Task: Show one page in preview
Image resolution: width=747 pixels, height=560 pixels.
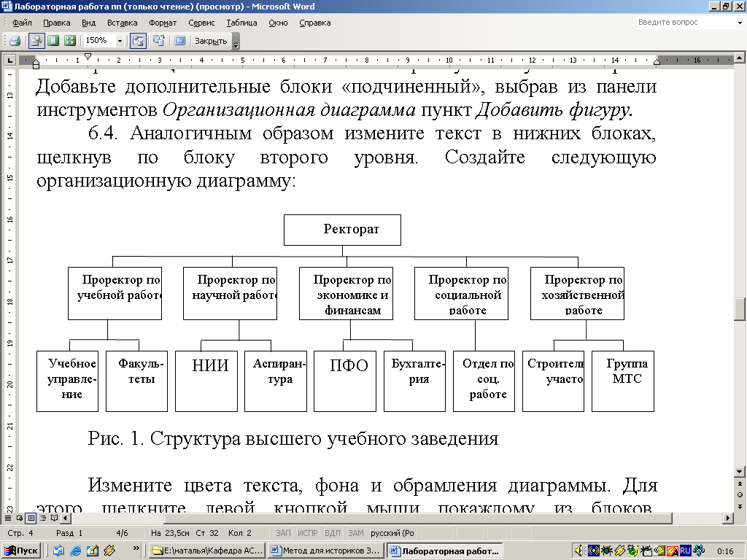Action: 53,41
